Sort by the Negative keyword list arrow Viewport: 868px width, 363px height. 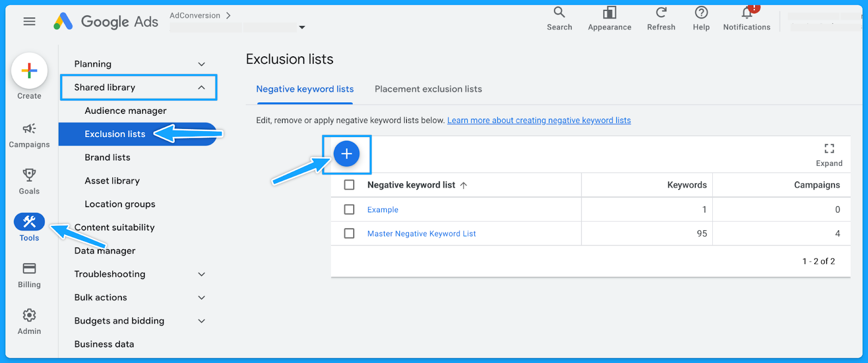[x=463, y=185]
